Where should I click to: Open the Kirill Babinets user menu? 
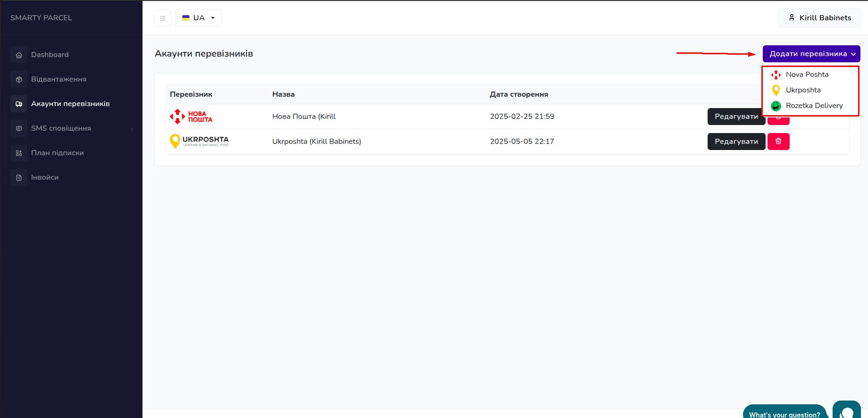[x=819, y=18]
